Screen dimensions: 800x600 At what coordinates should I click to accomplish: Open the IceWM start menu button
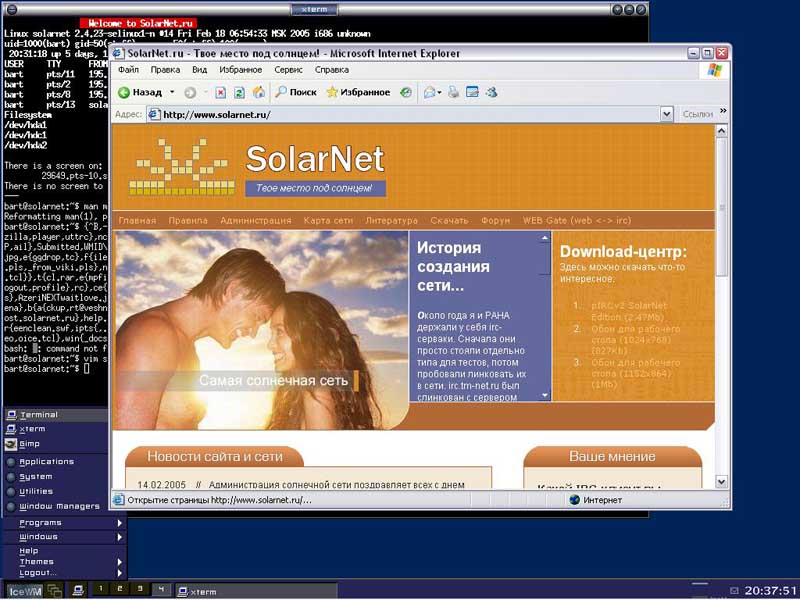click(24, 591)
